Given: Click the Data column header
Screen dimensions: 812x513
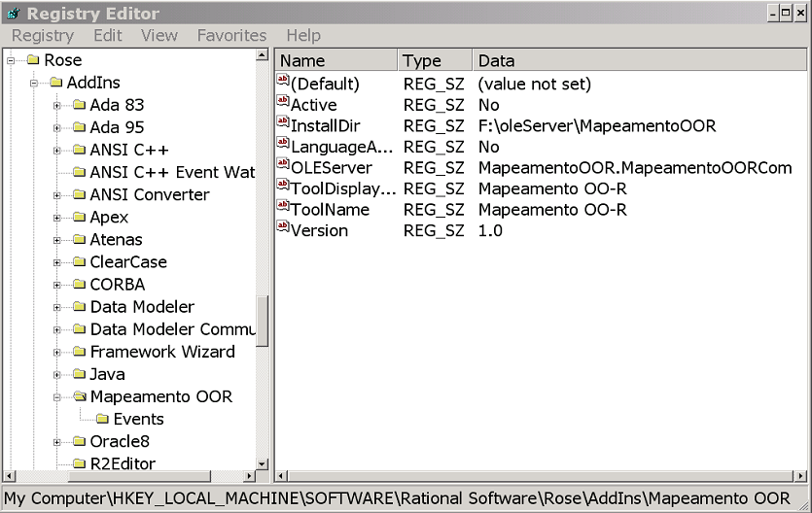Looking at the screenshot, I should 640,60.
